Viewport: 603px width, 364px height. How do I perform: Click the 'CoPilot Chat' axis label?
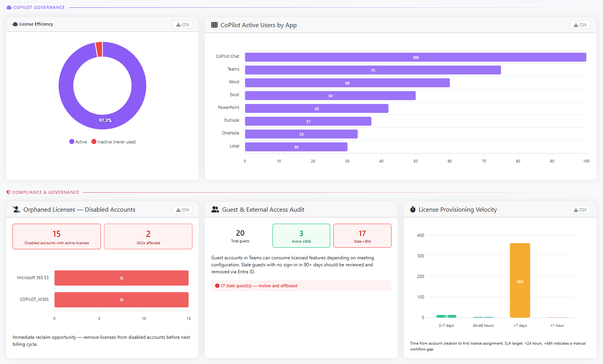coord(227,56)
